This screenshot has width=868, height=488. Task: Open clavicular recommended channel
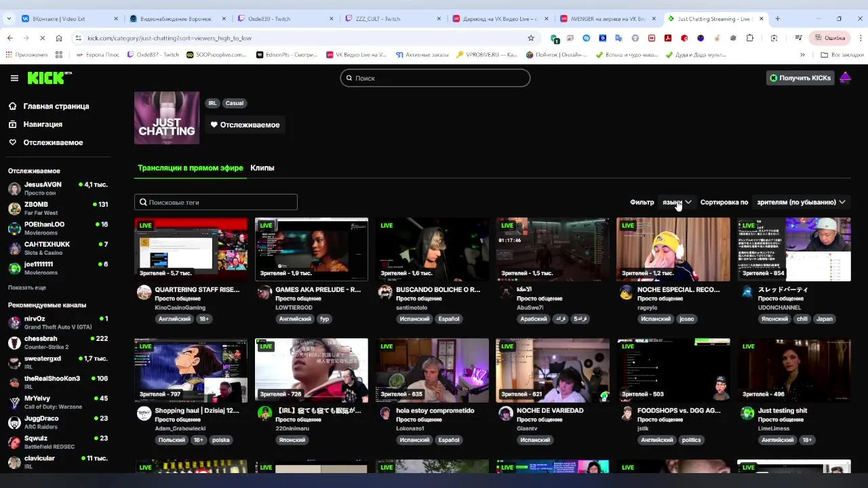click(x=58, y=462)
